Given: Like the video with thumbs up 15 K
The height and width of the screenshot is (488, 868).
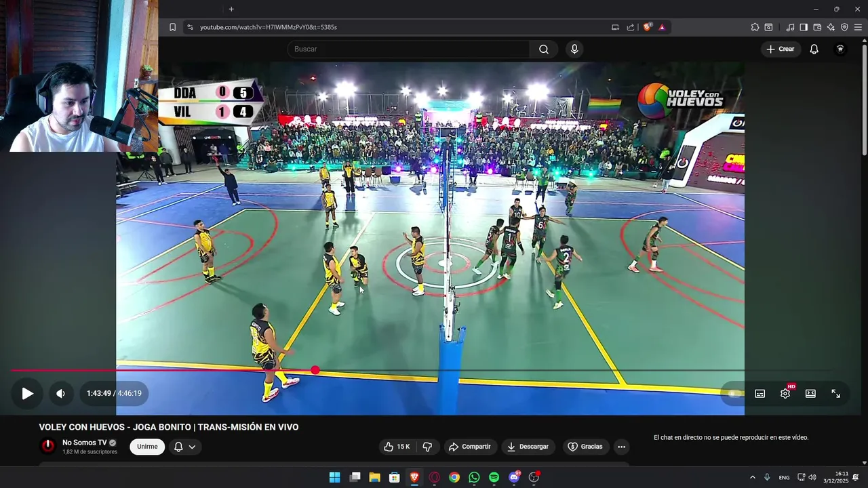Looking at the screenshot, I should click(x=397, y=447).
